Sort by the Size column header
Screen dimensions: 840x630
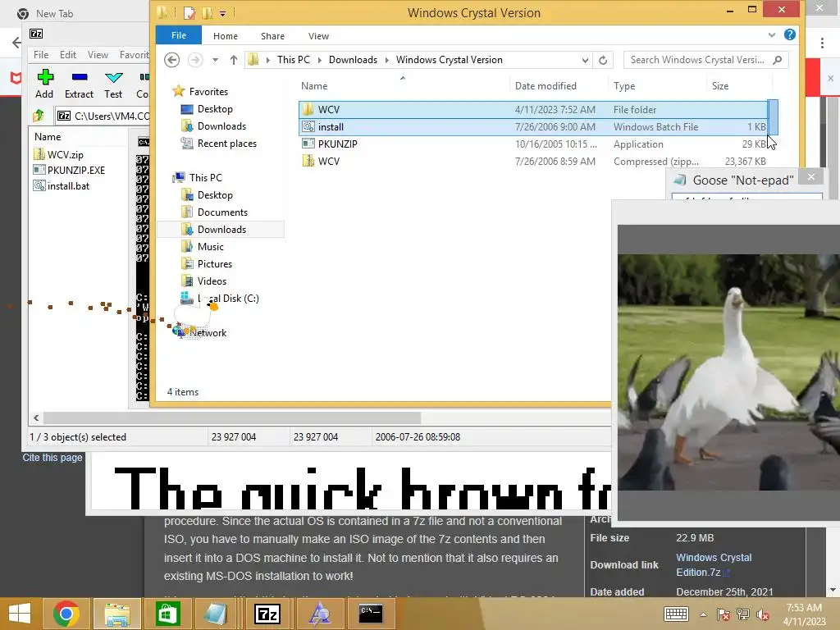point(720,86)
